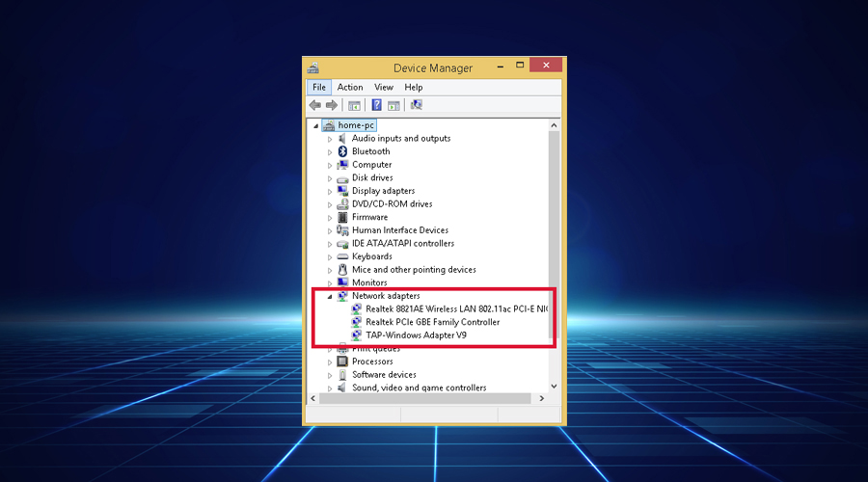
Task: Click the Sound, video and game controllers icon
Action: point(342,388)
